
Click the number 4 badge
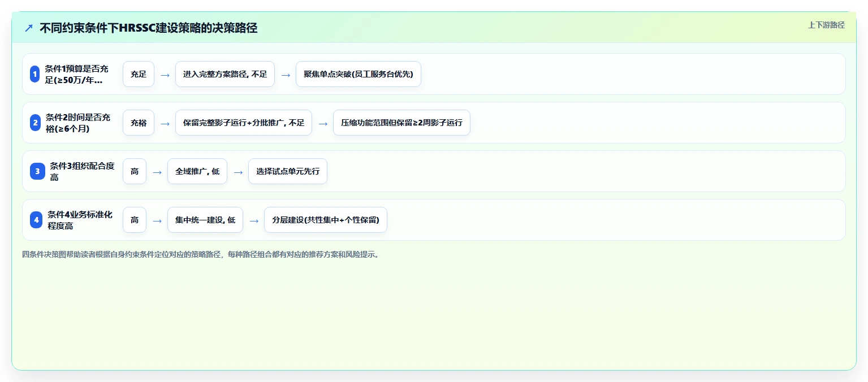[x=36, y=220]
